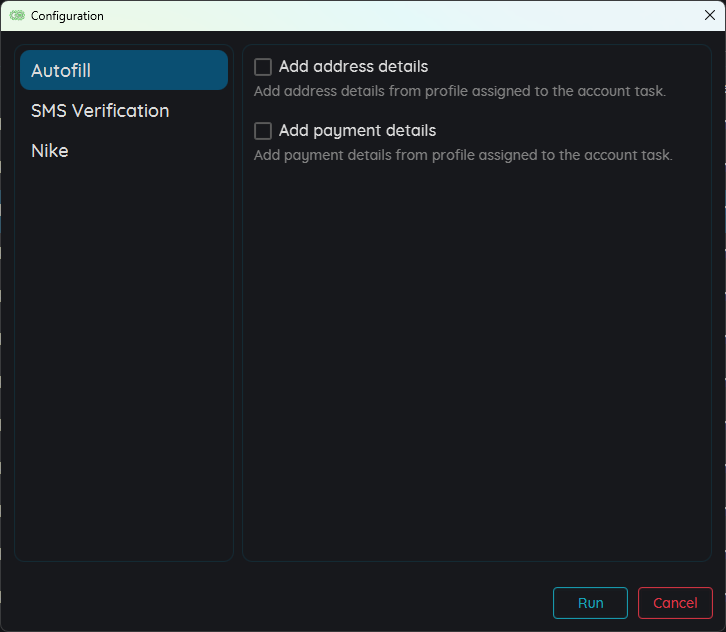Tick the Add payment details checkbox

[263, 131]
